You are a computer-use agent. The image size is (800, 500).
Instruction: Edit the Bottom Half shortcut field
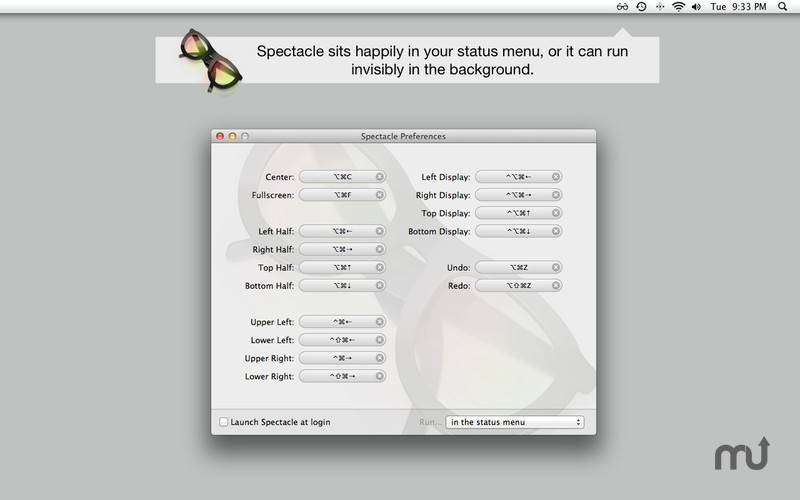click(342, 285)
